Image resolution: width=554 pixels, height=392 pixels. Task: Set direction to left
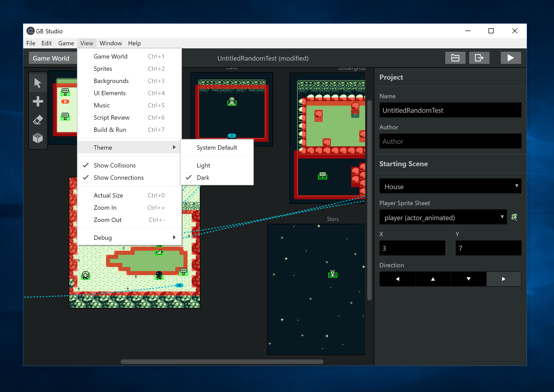click(x=398, y=279)
